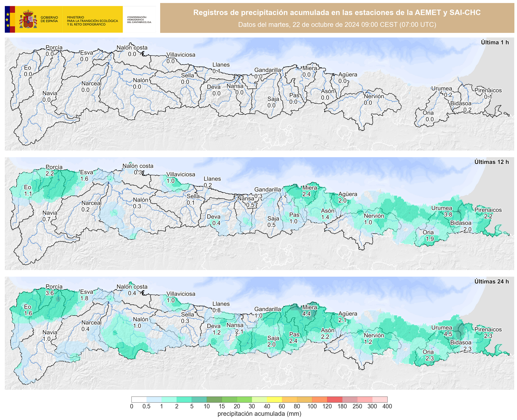
Task: Click Esva value 1.6 on the 12 h map
Action: [x=84, y=179]
